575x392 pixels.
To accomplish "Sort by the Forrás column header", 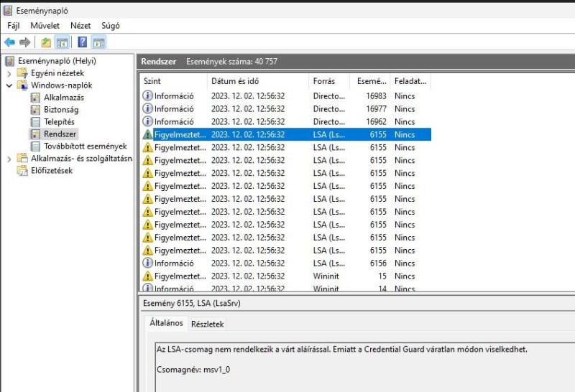I will [329, 81].
